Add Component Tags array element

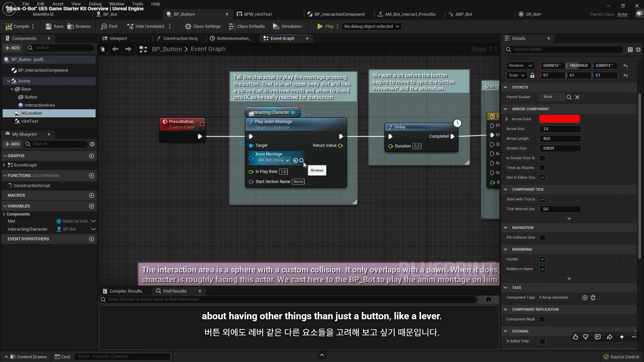(x=585, y=298)
